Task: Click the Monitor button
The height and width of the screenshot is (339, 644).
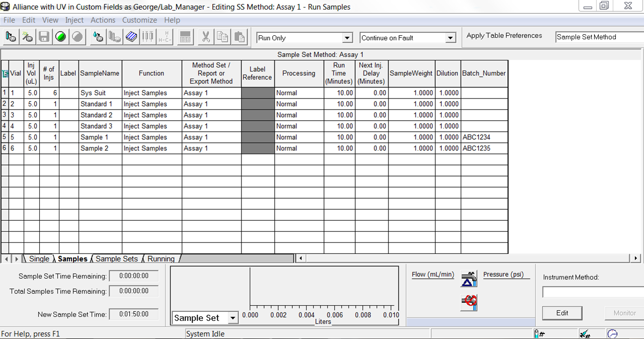Action: [624, 313]
